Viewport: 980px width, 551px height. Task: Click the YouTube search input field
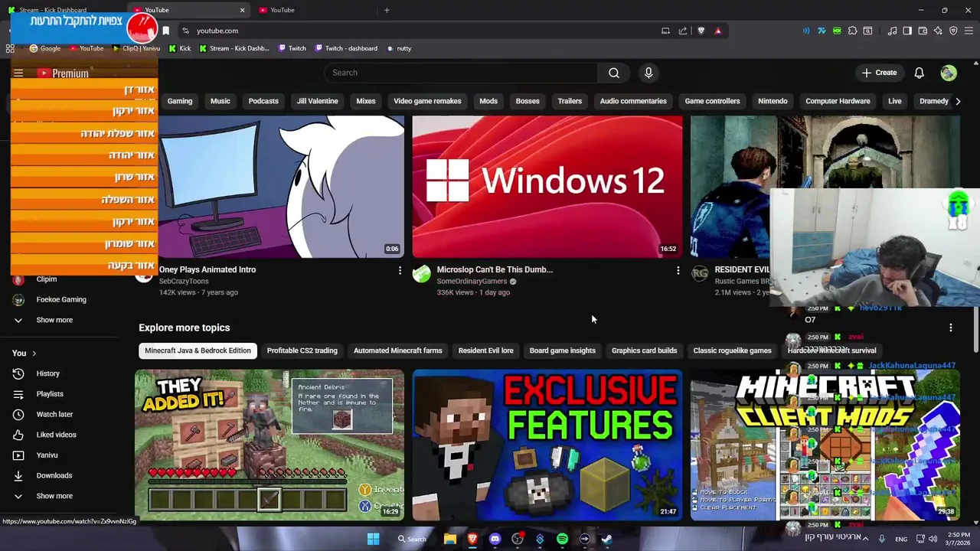pos(461,73)
